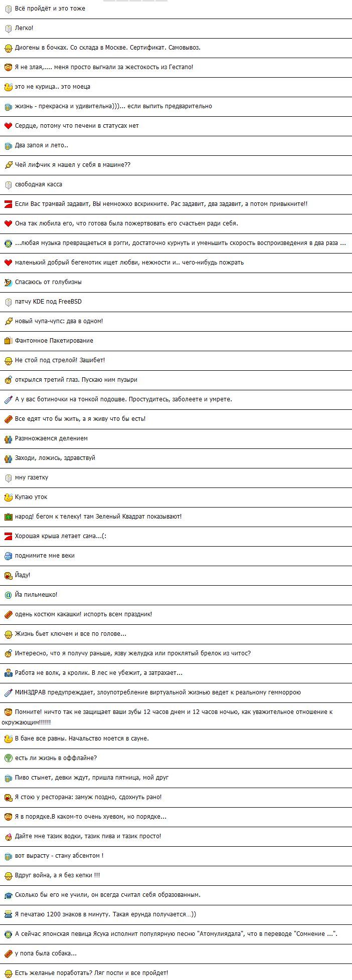
Task: Select the status "Диогены в бочках"
Action: point(108,48)
